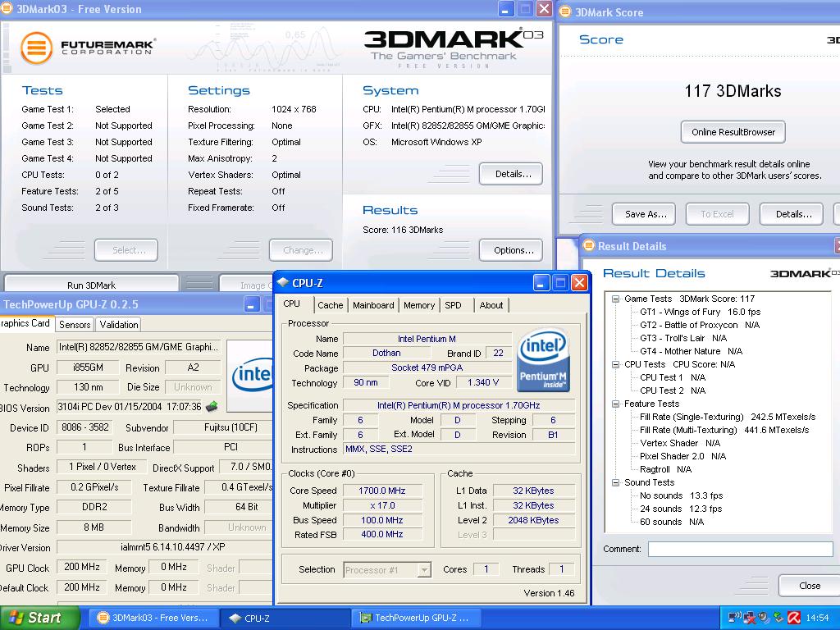Click Save As button in 3DMark Score
Screen dimensions: 840x630
click(x=644, y=214)
